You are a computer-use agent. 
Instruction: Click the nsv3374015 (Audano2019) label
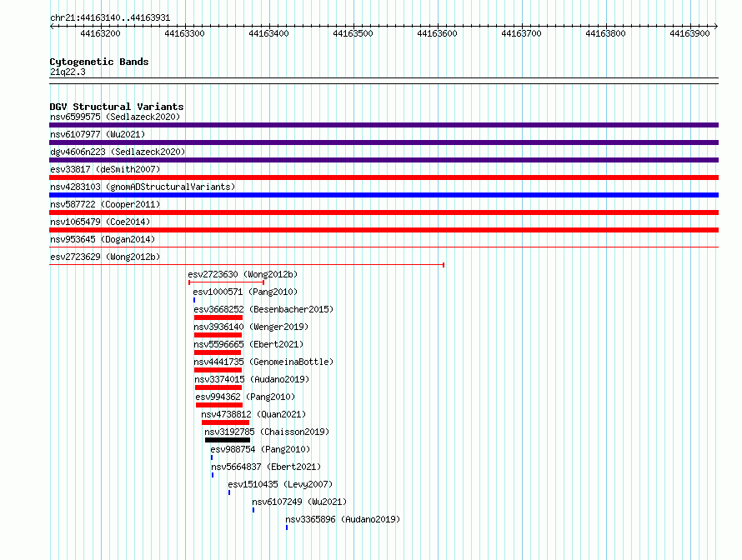click(x=252, y=379)
